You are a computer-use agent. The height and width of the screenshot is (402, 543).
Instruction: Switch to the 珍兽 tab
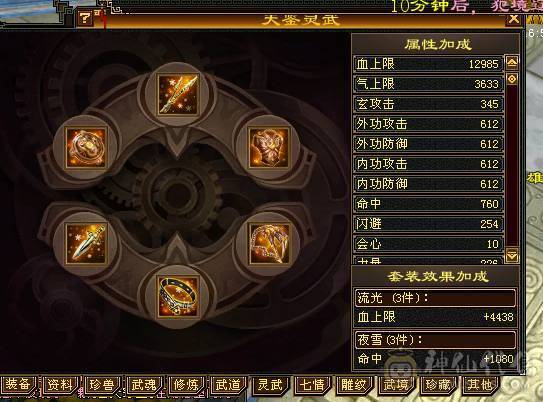[x=102, y=385]
